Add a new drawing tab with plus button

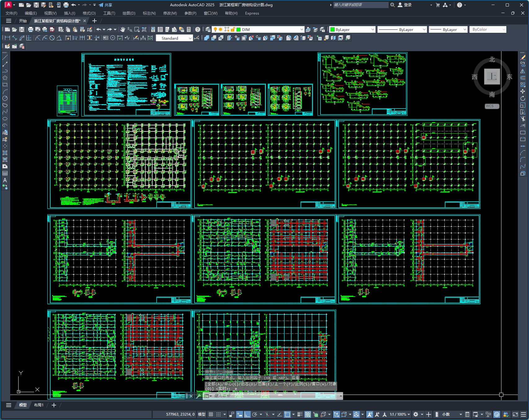point(95,21)
